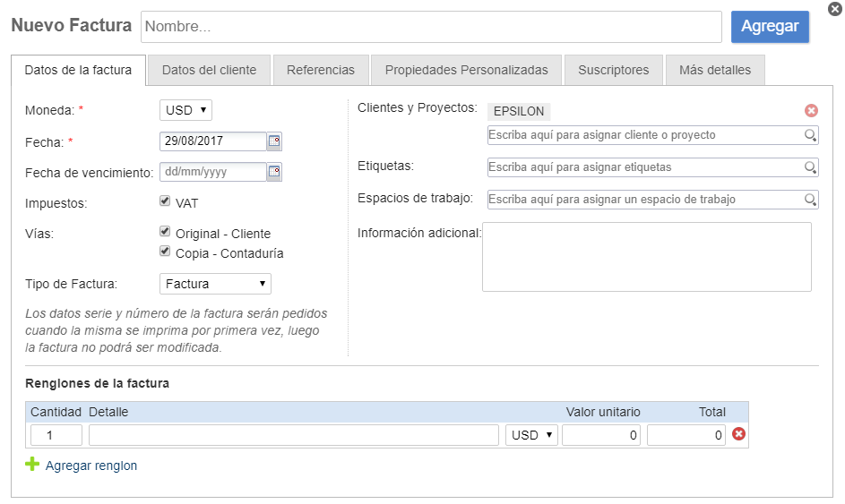Toggle the Original - Cliente checkbox

click(x=165, y=232)
